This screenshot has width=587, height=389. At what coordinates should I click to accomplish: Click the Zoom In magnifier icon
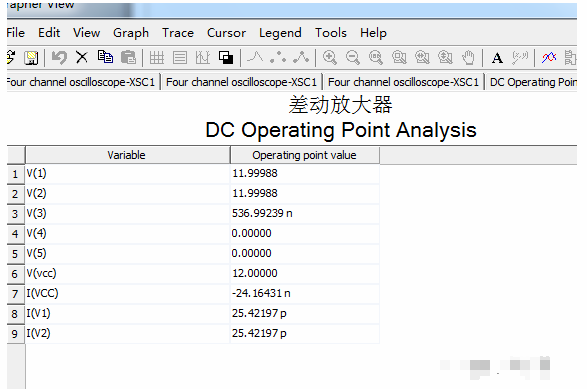coord(330,58)
